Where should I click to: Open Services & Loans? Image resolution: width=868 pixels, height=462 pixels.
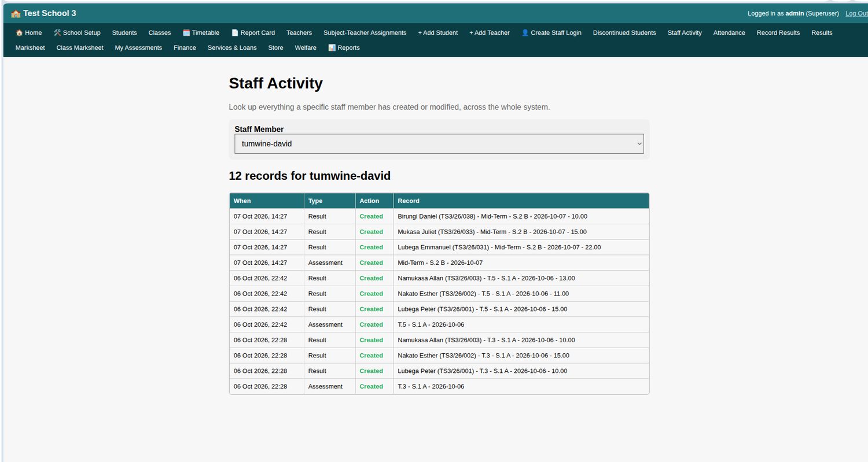pos(232,48)
